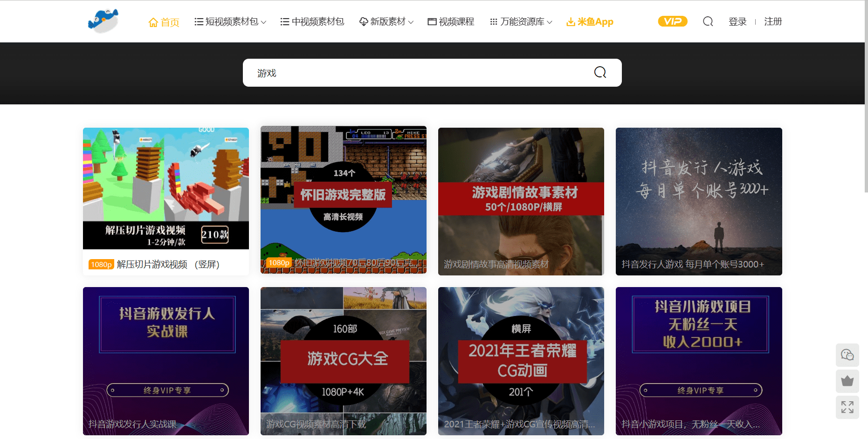Click the home icon beside 首页
The width and height of the screenshot is (868, 439).
pyautogui.click(x=153, y=22)
